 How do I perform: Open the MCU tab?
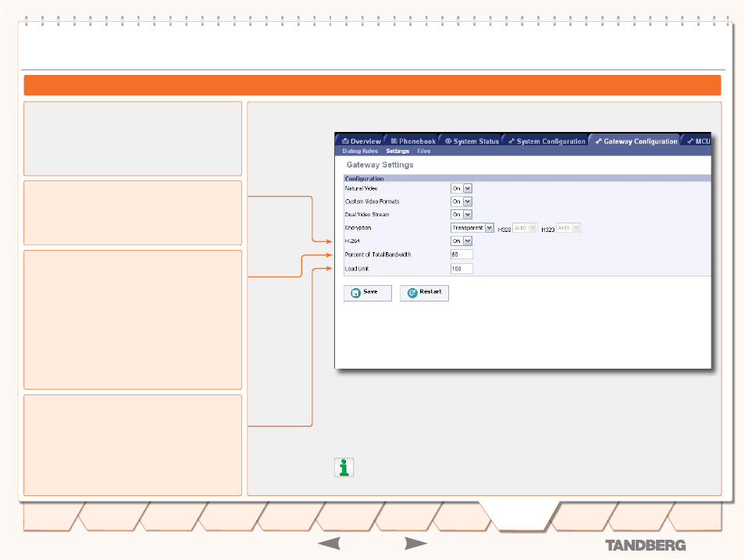[698, 141]
